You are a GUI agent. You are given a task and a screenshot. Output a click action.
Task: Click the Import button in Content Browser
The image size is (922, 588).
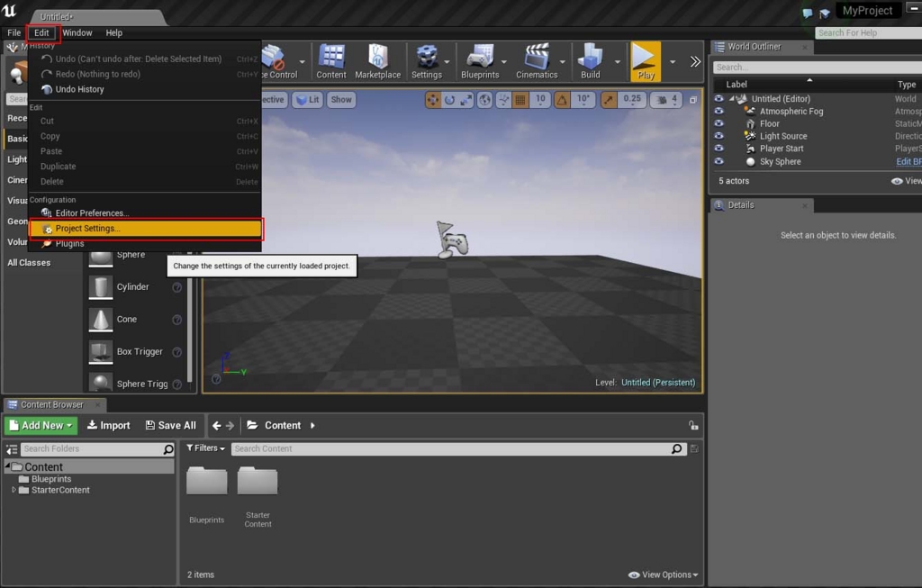[109, 425]
